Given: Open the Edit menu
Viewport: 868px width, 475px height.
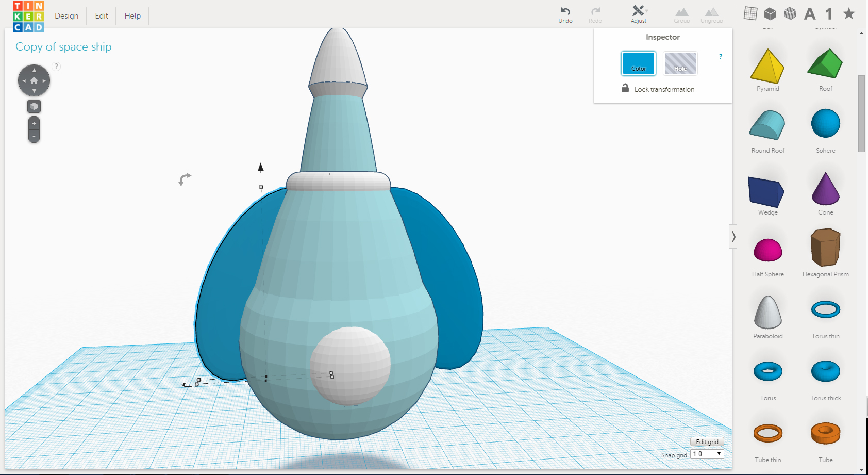Looking at the screenshot, I should pos(102,16).
